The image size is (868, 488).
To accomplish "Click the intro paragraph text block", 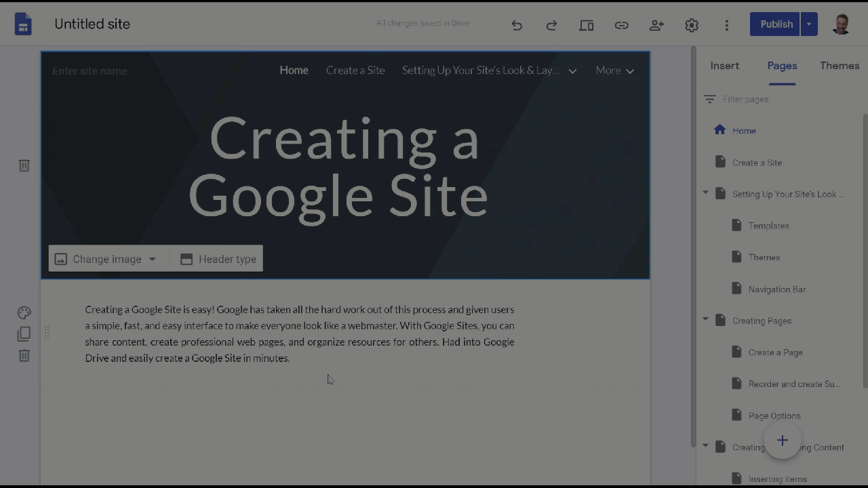I will click(300, 333).
